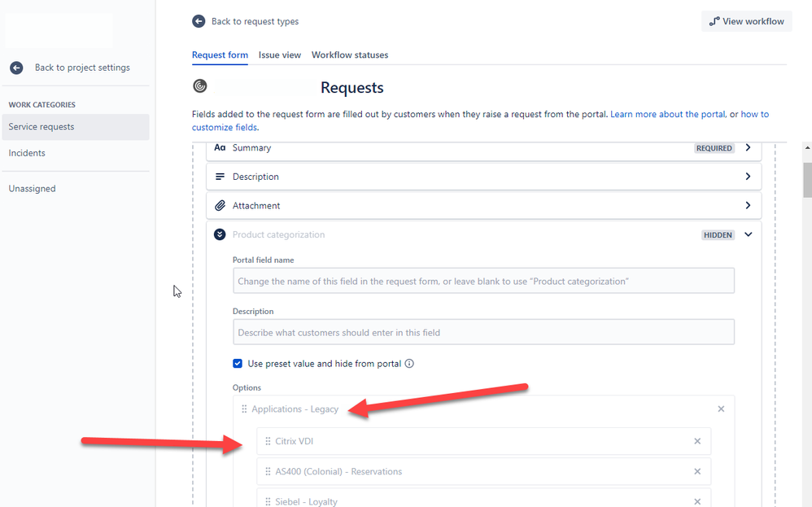Switch to the Issue view tab
Screen dimensions: 812x507
280,55
